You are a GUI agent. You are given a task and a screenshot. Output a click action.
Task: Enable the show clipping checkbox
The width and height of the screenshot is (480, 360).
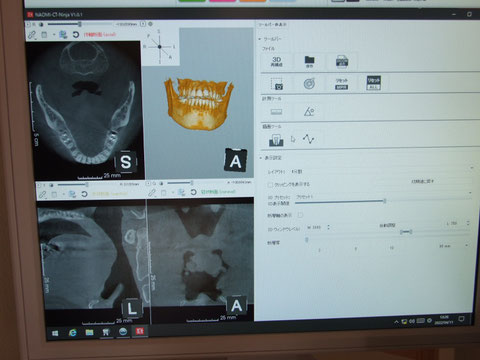click(270, 184)
